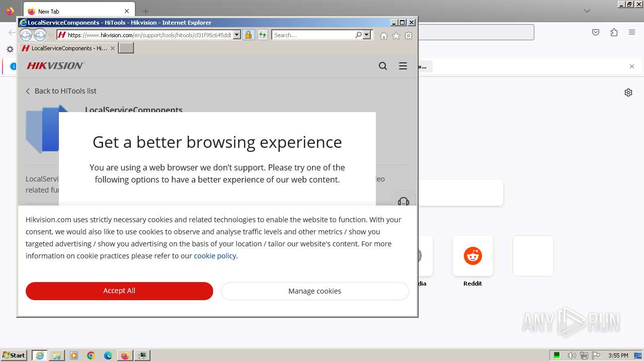Open new tab page settings gear in Firefox
The image size is (644, 362).
(x=628, y=93)
